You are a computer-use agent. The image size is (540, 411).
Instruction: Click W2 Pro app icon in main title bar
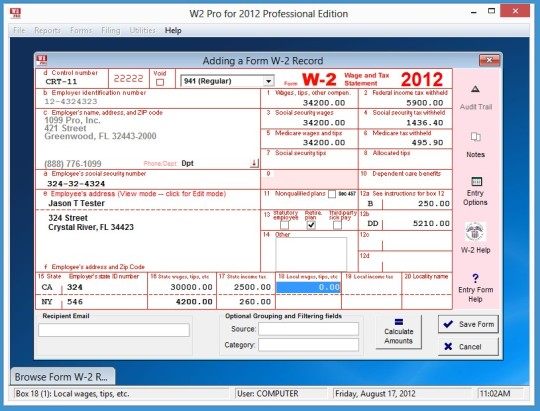click(x=15, y=13)
